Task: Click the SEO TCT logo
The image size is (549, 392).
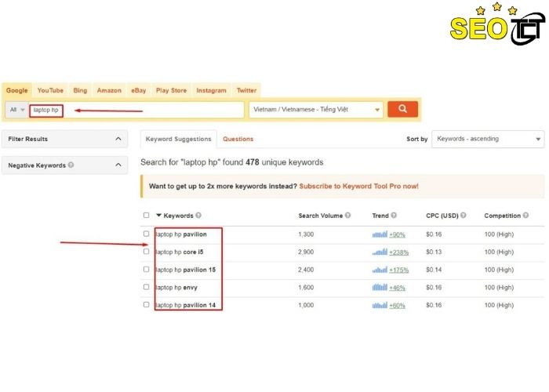Action: pyautogui.click(x=497, y=24)
